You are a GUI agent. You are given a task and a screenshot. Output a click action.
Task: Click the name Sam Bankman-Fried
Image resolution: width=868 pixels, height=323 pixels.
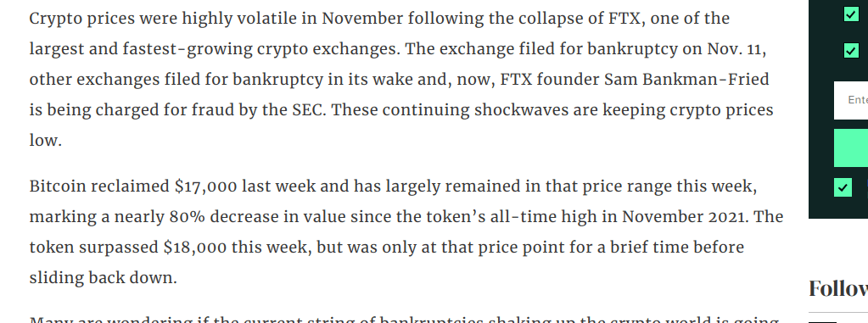point(686,79)
